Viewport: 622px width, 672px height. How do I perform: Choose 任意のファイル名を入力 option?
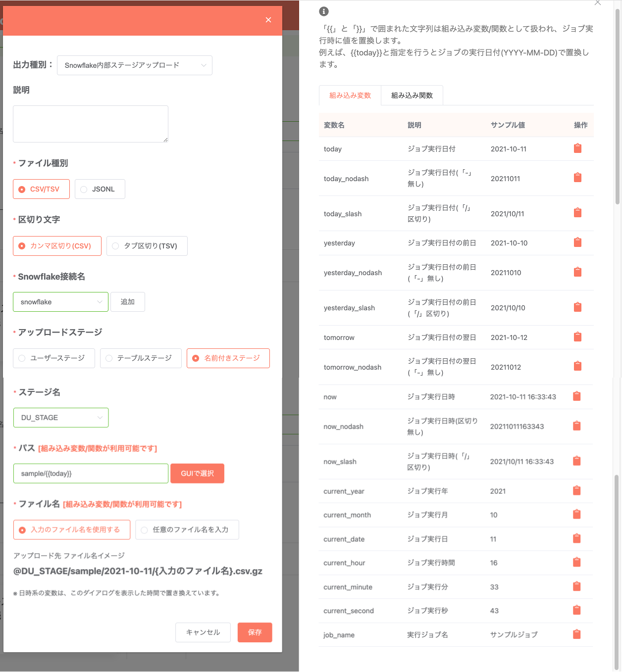coord(187,529)
